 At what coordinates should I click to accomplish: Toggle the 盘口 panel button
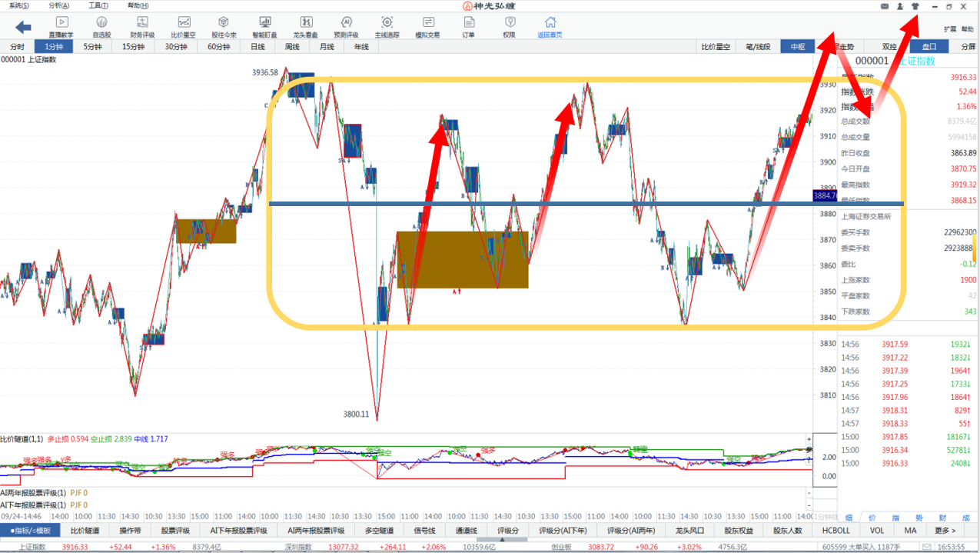pos(929,47)
